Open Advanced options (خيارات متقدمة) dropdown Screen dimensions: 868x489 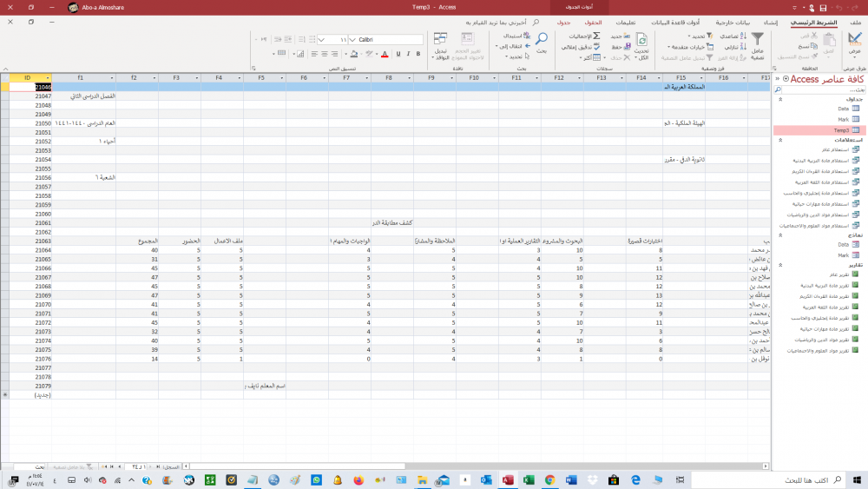coord(691,47)
